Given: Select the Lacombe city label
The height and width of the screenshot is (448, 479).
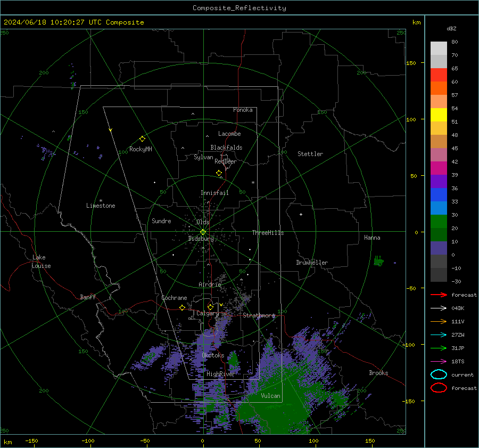Looking at the screenshot, I should 229,134.
